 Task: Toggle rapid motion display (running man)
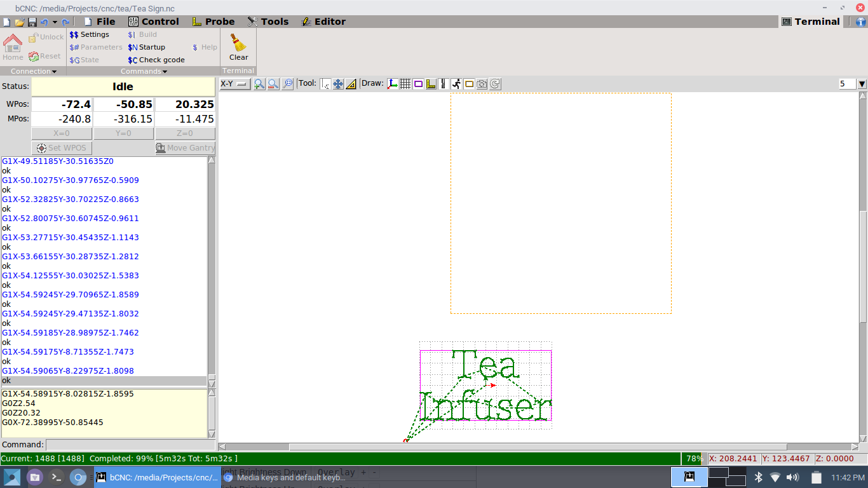(456, 84)
